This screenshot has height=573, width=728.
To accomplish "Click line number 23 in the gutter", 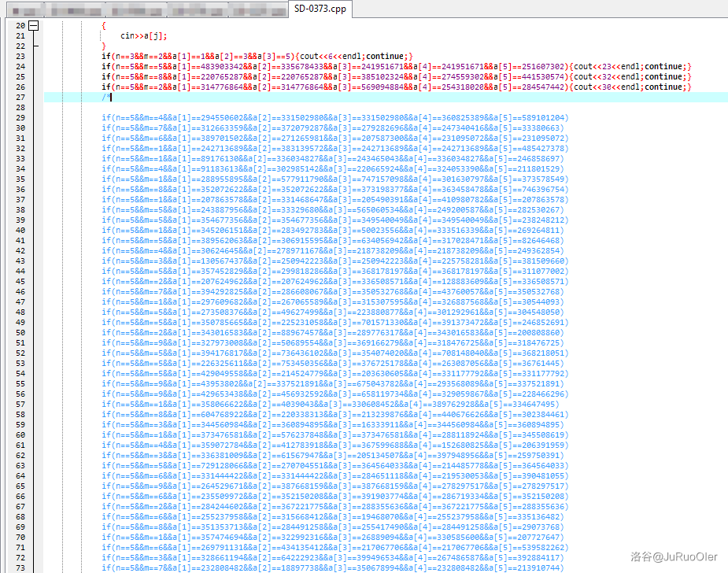I will click(x=20, y=56).
